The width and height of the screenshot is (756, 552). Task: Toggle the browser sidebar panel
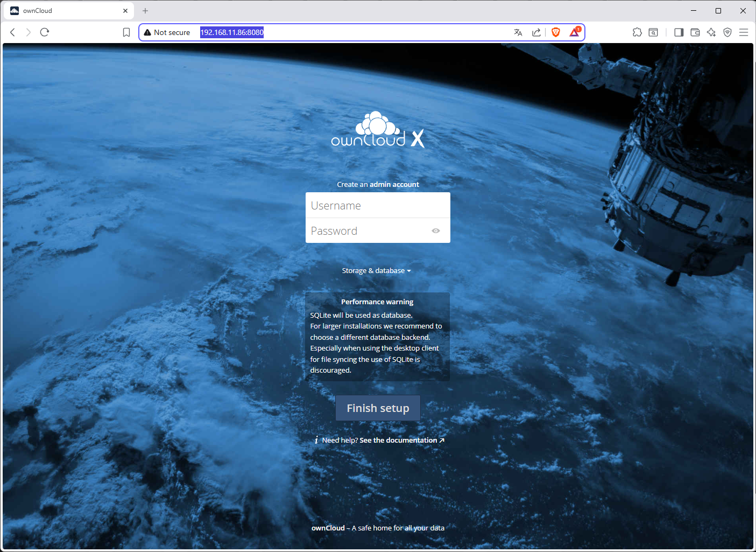tap(679, 32)
